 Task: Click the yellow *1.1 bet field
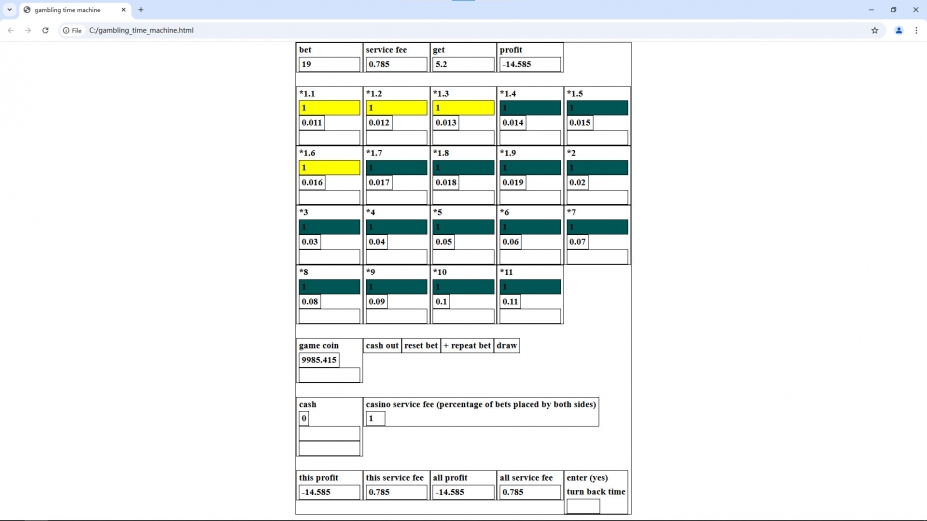(329, 108)
